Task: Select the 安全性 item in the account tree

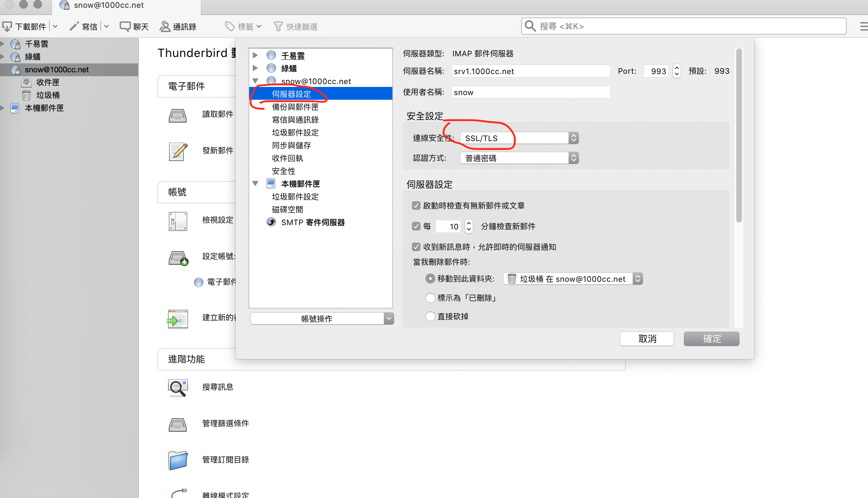Action: [283, 171]
